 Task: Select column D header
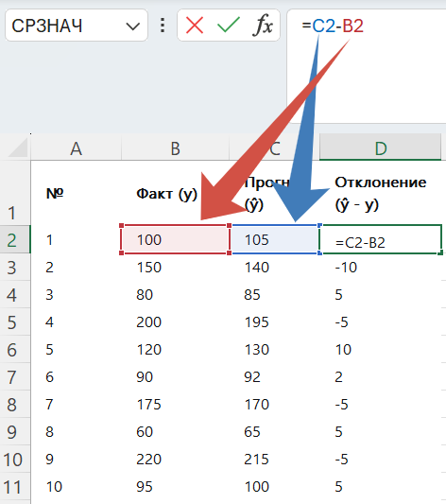381,148
